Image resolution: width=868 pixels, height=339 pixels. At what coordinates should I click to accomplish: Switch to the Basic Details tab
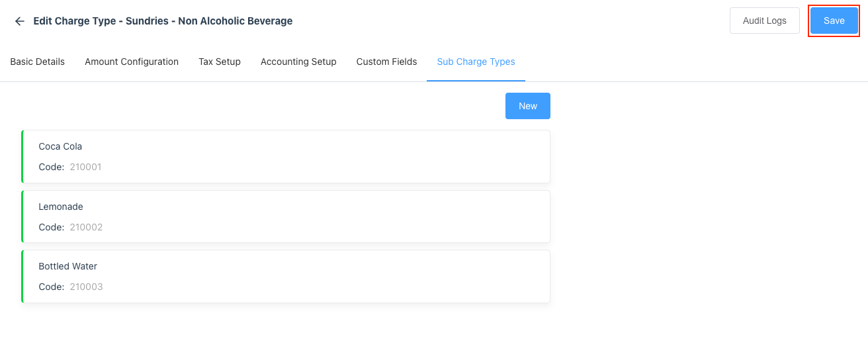pyautogui.click(x=38, y=62)
